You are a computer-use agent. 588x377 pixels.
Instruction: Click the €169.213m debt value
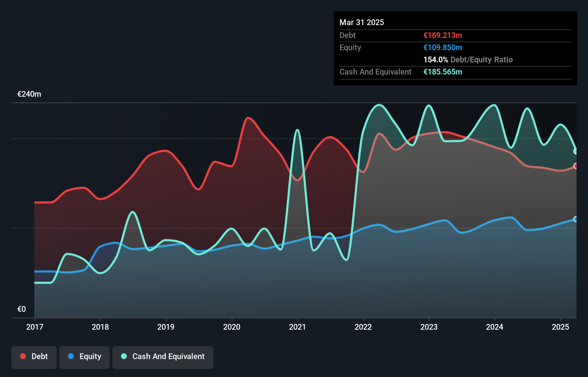[443, 35]
